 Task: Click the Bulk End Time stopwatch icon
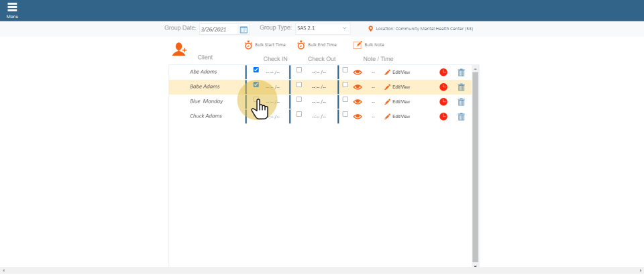(x=301, y=45)
